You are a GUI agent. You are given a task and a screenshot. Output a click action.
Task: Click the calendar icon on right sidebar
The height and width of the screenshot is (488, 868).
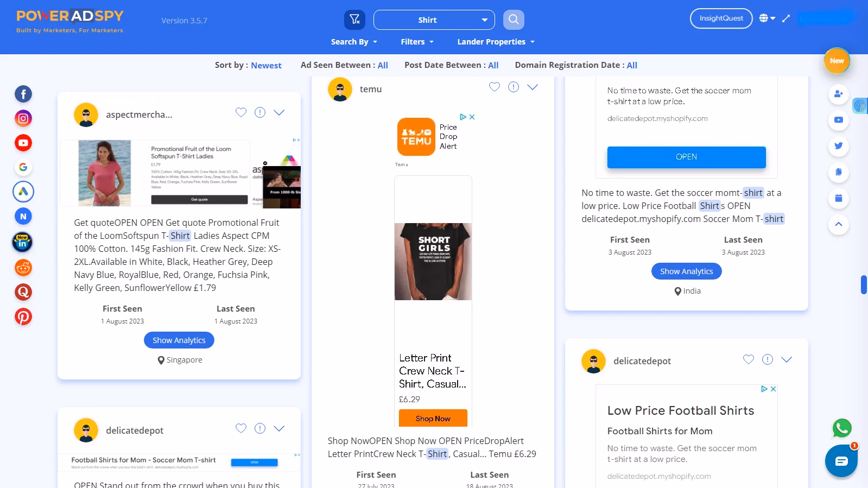click(839, 198)
